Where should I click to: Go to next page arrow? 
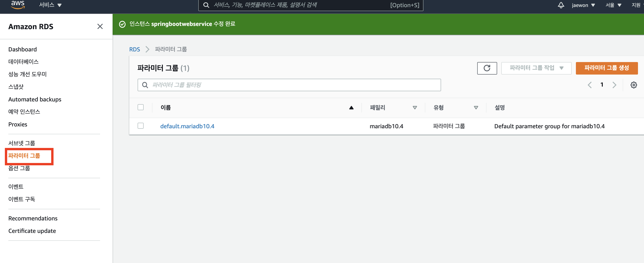click(x=614, y=85)
